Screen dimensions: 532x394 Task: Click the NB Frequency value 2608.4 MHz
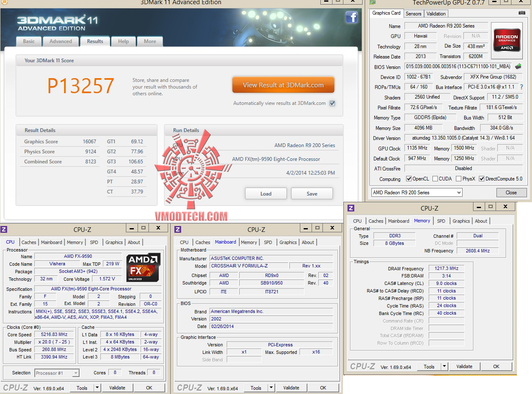tap(477, 251)
